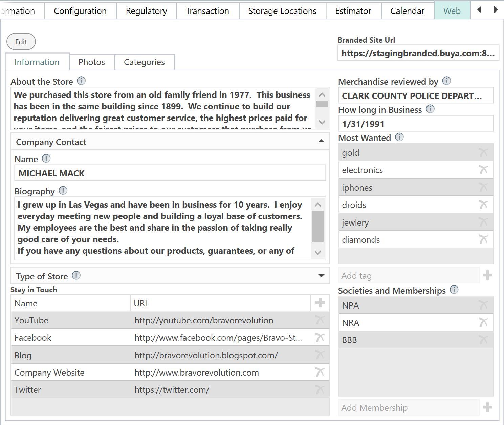
Task: Collapse the Company Contact section
Action: click(321, 141)
